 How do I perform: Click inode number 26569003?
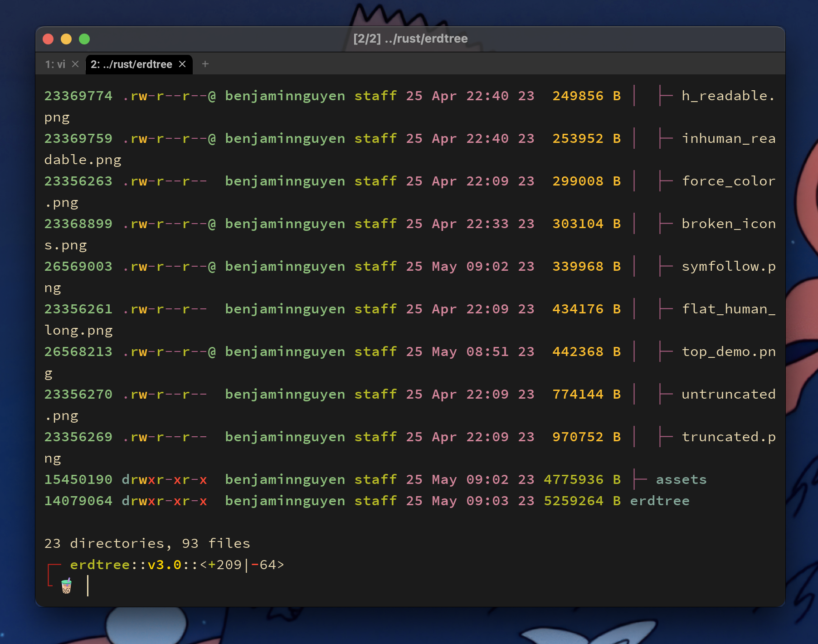pyautogui.click(x=78, y=266)
